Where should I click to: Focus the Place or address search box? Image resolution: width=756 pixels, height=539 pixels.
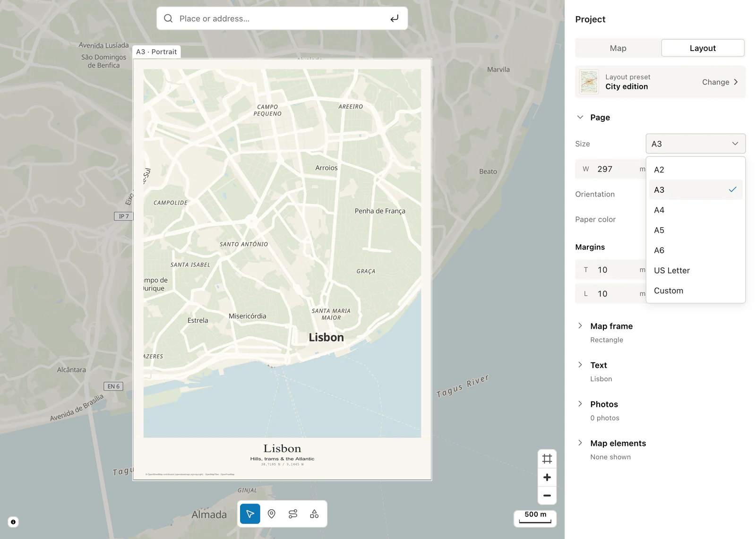282,18
